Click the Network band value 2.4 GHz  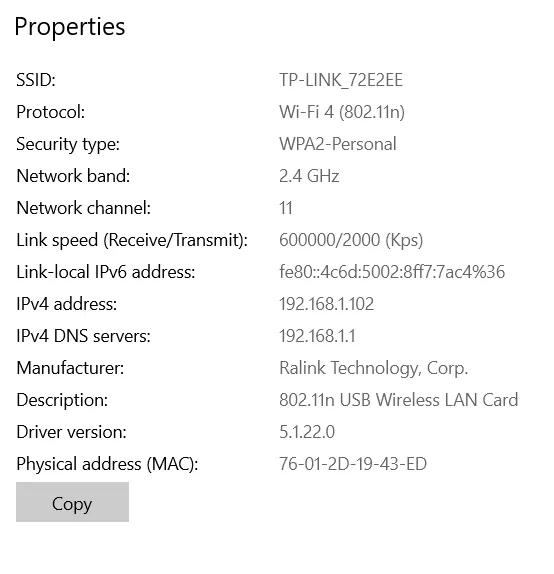[309, 176]
